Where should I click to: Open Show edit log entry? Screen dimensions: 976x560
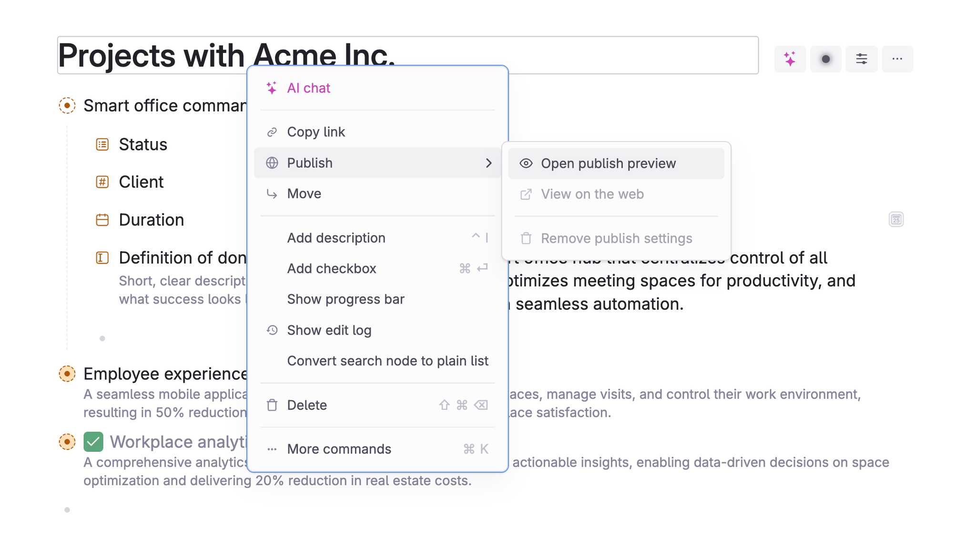tap(377, 330)
